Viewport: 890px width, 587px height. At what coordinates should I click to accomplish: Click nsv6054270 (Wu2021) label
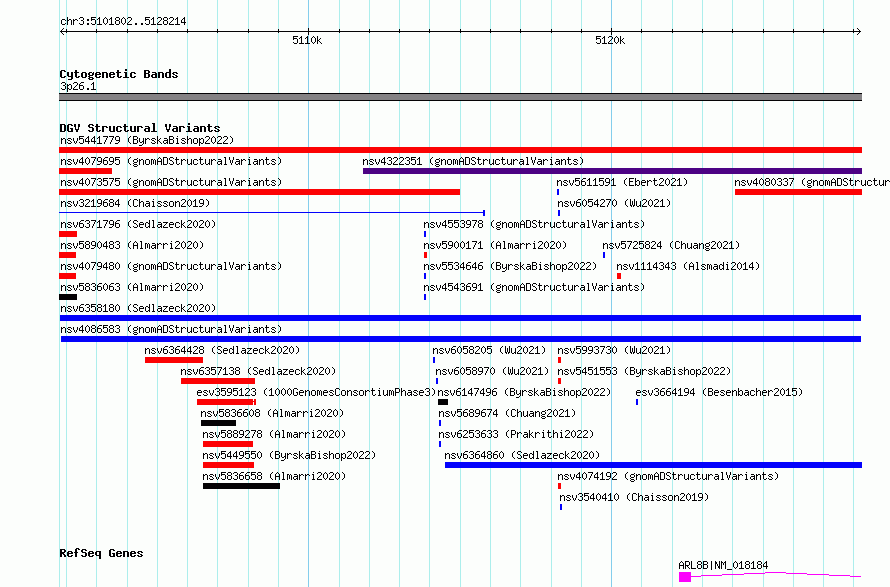click(x=614, y=203)
